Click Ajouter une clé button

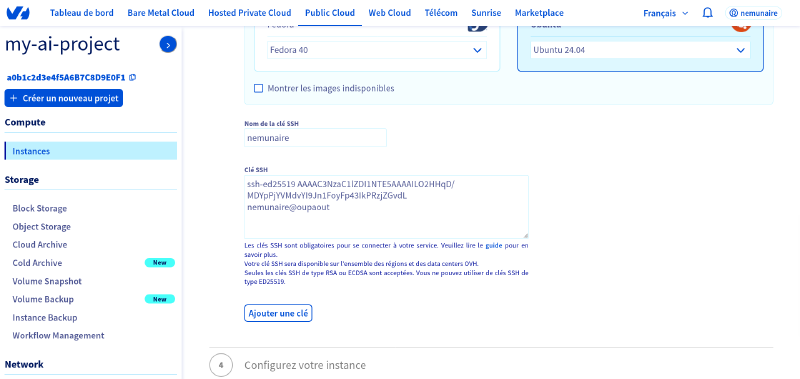[x=278, y=314]
